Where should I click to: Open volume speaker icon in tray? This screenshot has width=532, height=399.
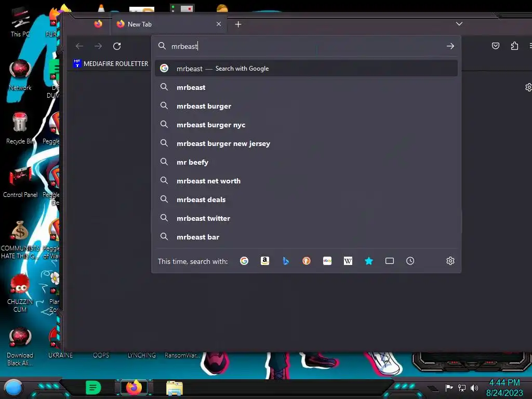[x=474, y=388]
